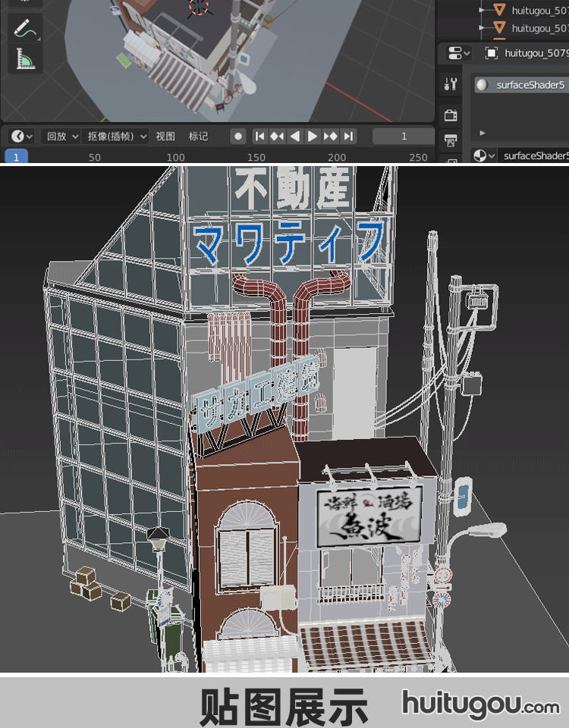Image resolution: width=569 pixels, height=728 pixels.
Task: Toggle auto keying record button
Action: point(238,136)
